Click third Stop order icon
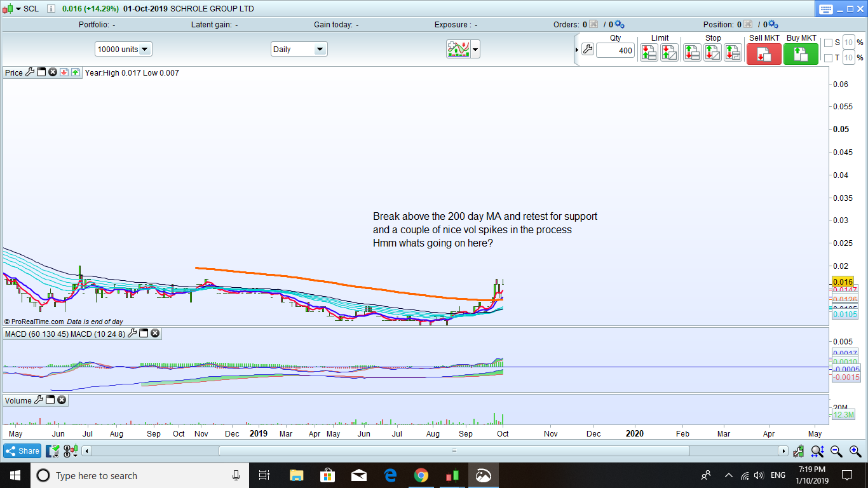Image resolution: width=868 pixels, height=488 pixels. tap(733, 52)
